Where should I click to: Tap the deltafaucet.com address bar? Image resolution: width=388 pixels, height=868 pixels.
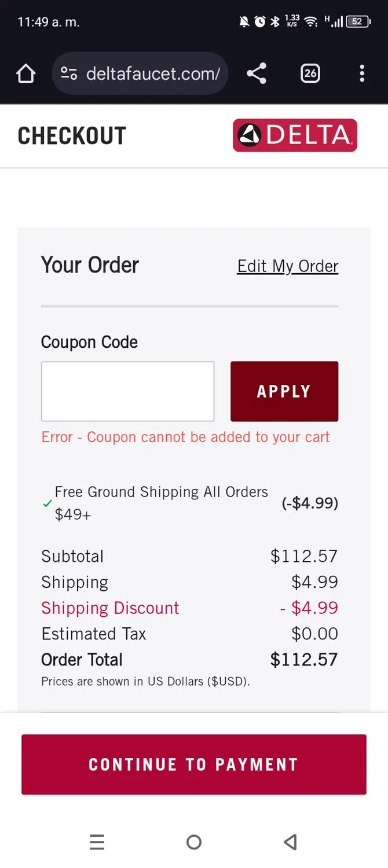point(153,73)
